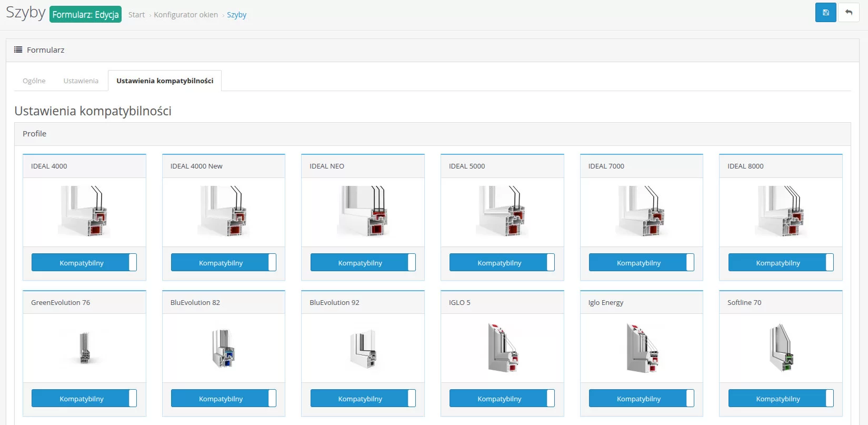Image resolution: width=868 pixels, height=425 pixels.
Task: Click the back arrow icon button
Action: pos(849,13)
